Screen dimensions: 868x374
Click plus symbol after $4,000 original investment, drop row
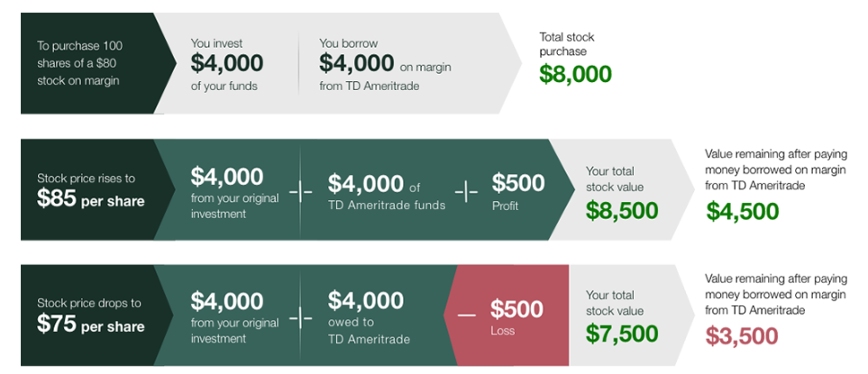click(300, 320)
